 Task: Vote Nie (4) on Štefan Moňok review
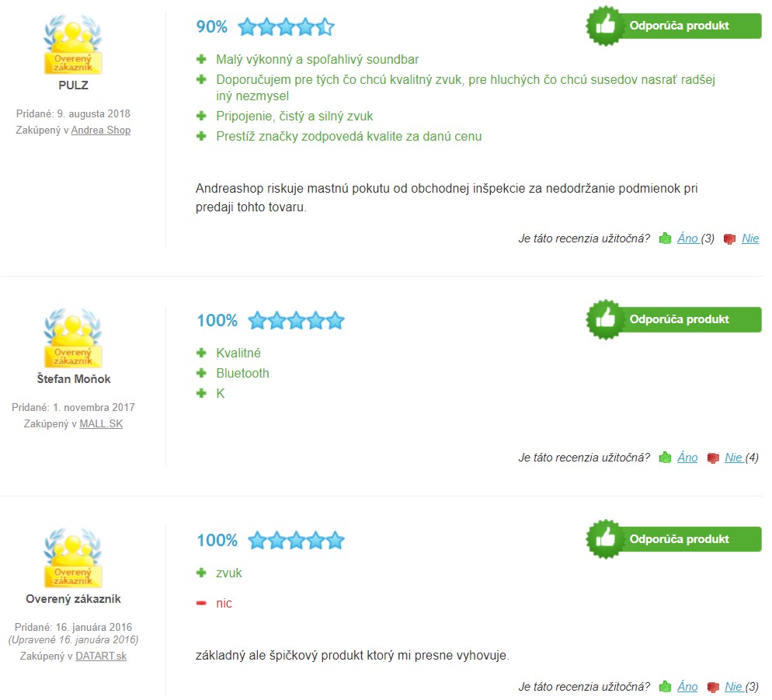[742, 458]
